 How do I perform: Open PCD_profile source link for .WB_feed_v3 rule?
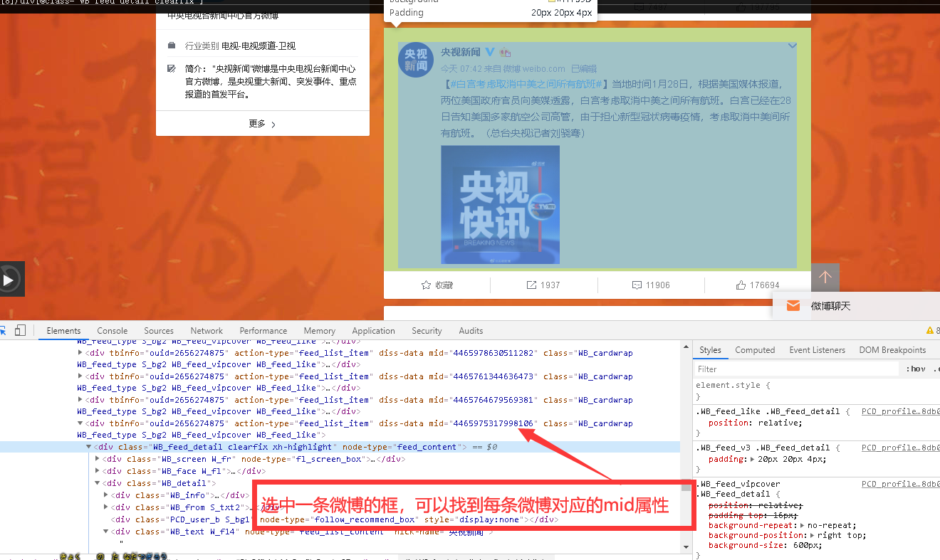coord(901,448)
